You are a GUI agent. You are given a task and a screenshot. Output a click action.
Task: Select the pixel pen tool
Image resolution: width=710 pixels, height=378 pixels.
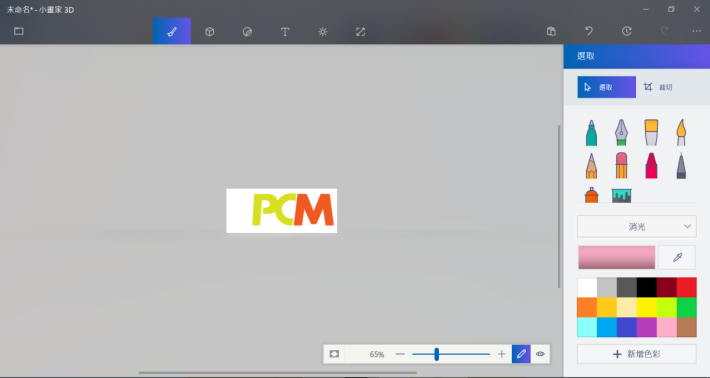pos(681,166)
